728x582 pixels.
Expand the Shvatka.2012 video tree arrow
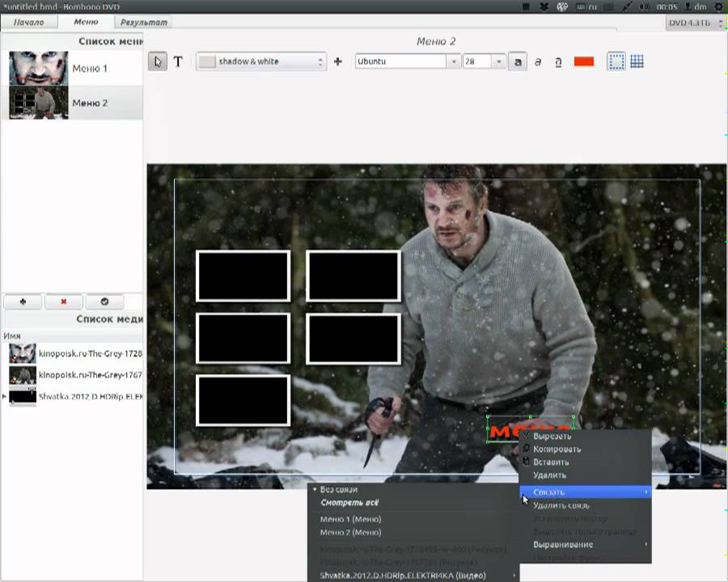click(x=4, y=396)
